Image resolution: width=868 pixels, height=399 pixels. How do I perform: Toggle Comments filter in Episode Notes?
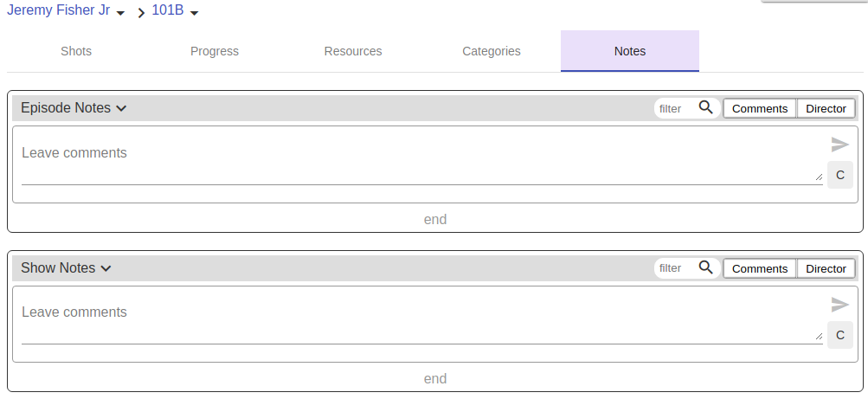pyautogui.click(x=759, y=108)
